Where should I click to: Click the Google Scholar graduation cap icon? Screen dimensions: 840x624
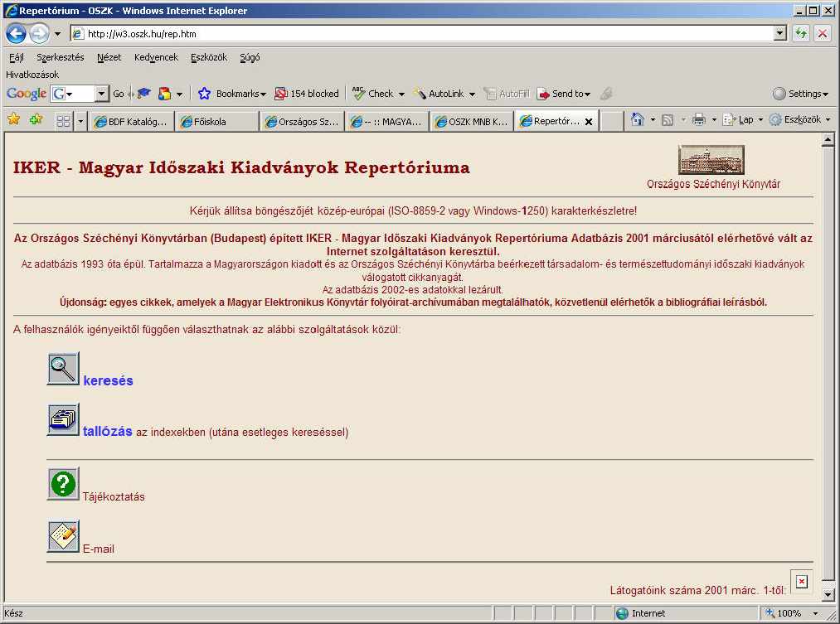[143, 94]
